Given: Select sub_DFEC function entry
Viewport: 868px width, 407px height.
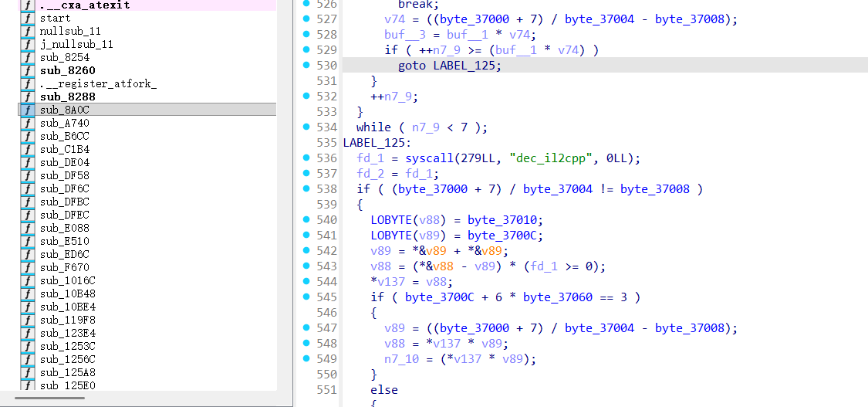Looking at the screenshot, I should pyautogui.click(x=64, y=215).
